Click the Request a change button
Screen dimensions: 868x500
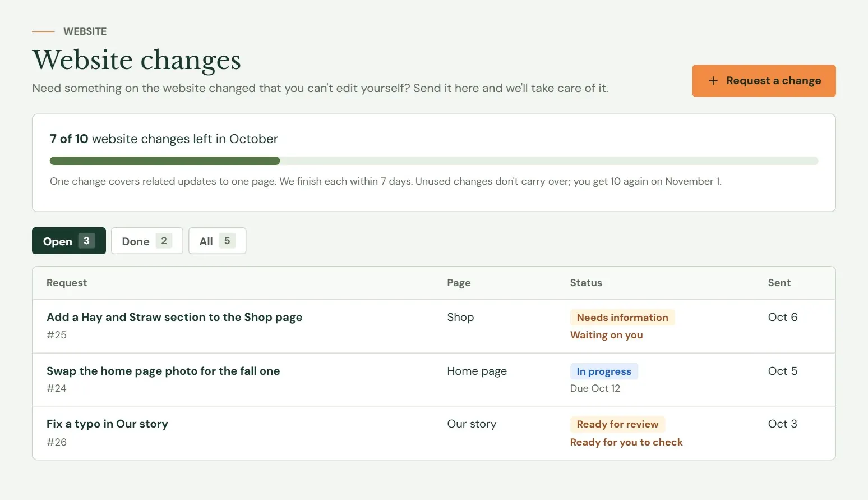[764, 81]
